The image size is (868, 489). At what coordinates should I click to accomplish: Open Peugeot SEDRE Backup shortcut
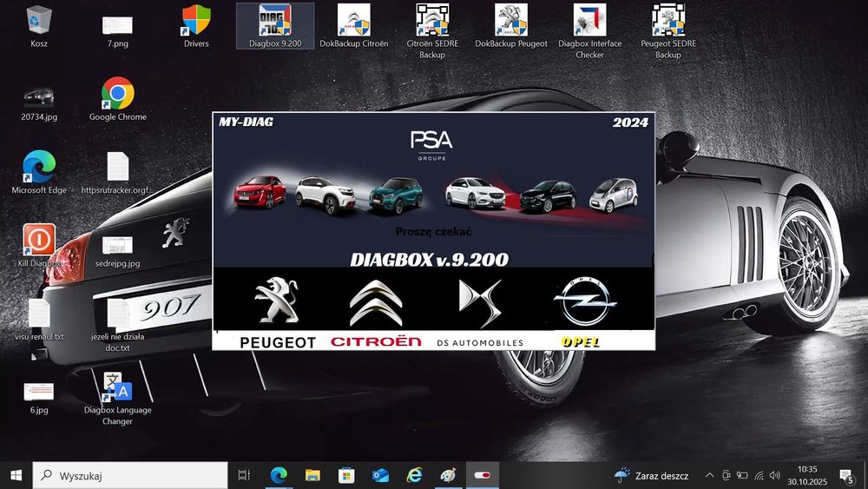click(x=668, y=31)
